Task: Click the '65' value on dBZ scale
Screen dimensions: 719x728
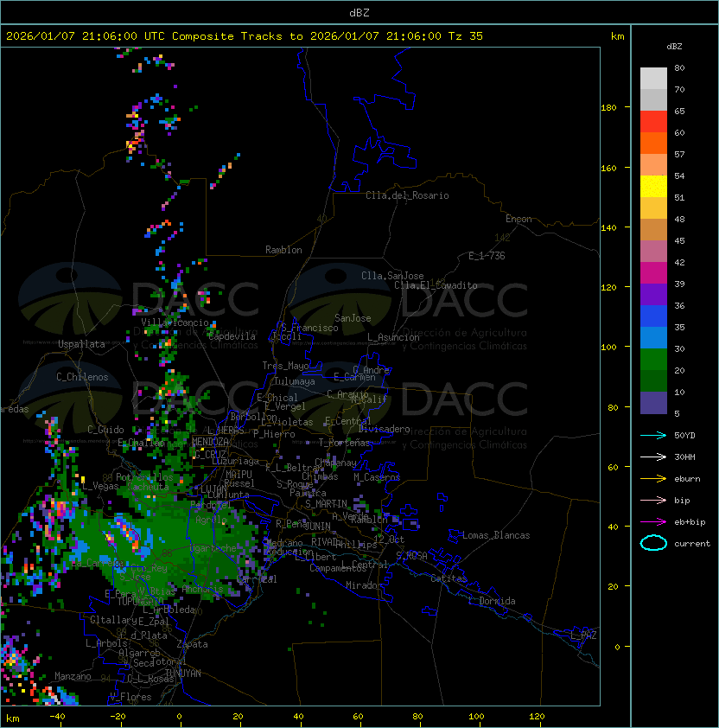Action: pos(679,111)
